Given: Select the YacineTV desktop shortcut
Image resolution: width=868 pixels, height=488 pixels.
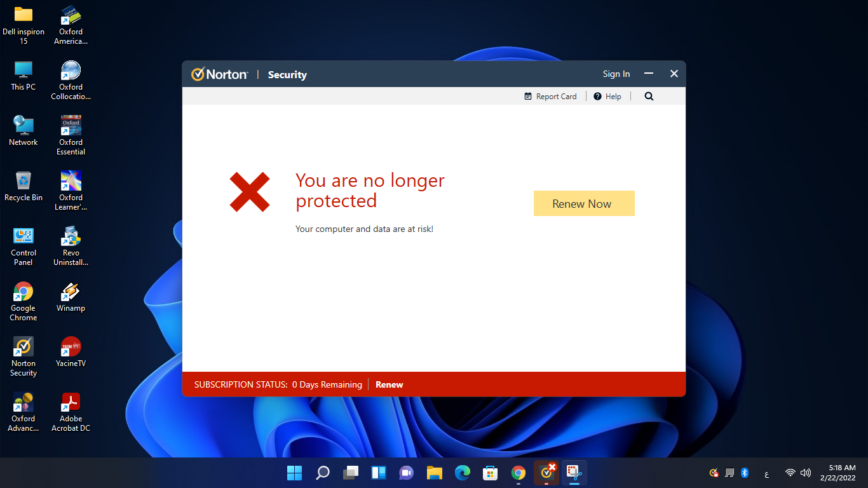Looking at the screenshot, I should (x=71, y=353).
